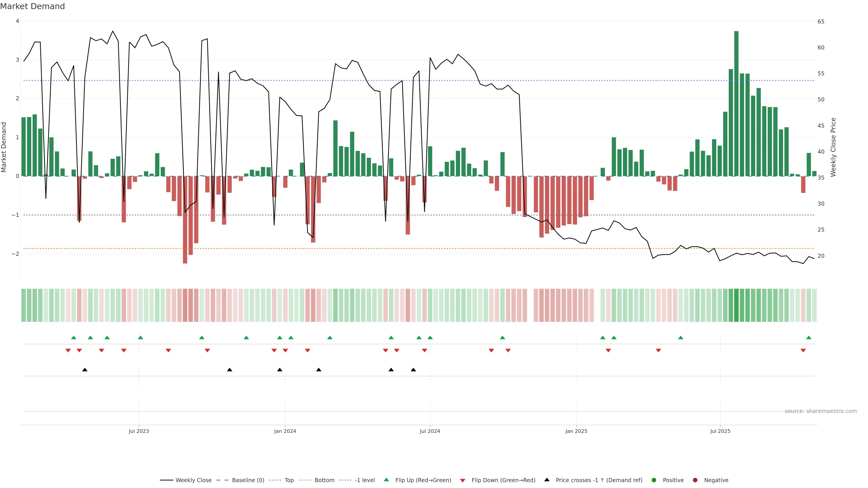Click the darkest green heat-strip cell
This screenshot has height=488, width=868.
coord(736,305)
